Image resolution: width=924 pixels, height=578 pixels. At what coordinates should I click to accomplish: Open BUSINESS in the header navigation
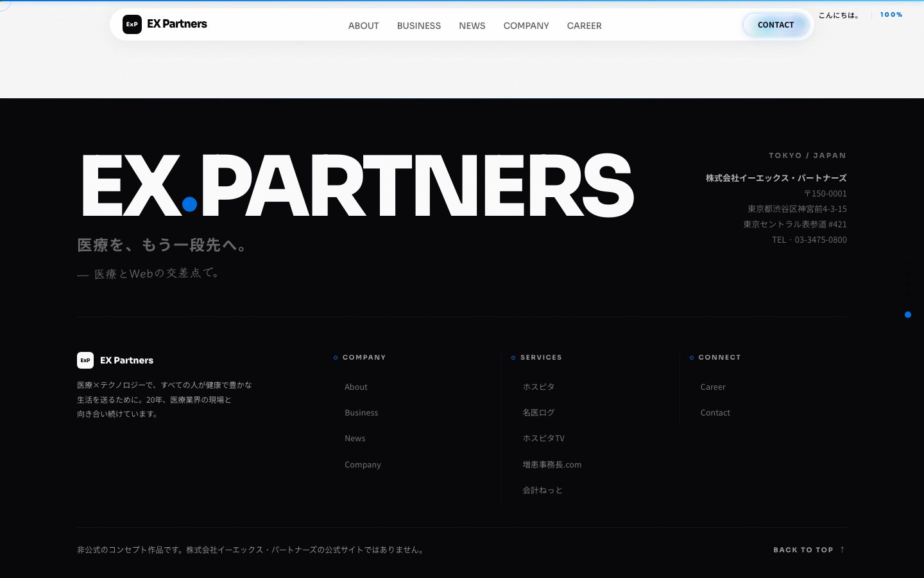pos(419,26)
